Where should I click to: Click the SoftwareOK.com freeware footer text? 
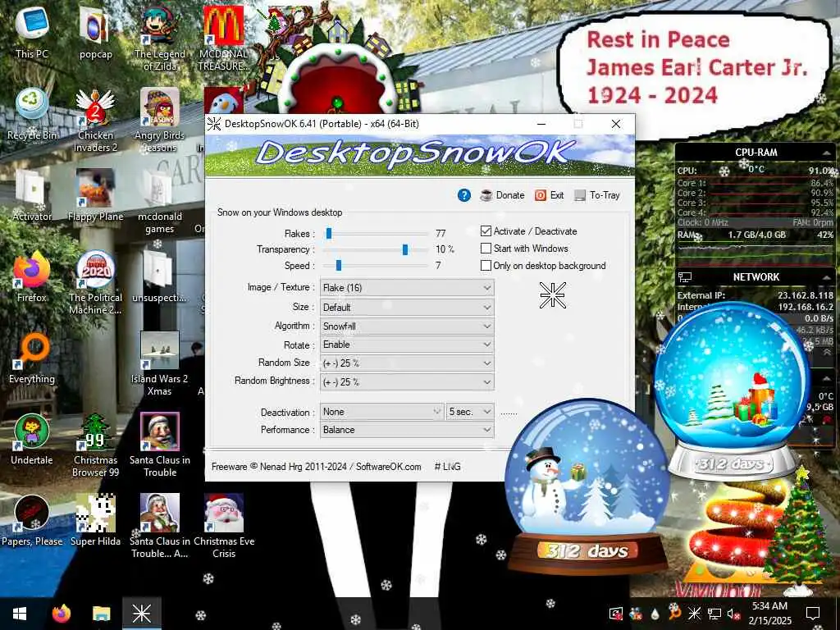(316, 467)
